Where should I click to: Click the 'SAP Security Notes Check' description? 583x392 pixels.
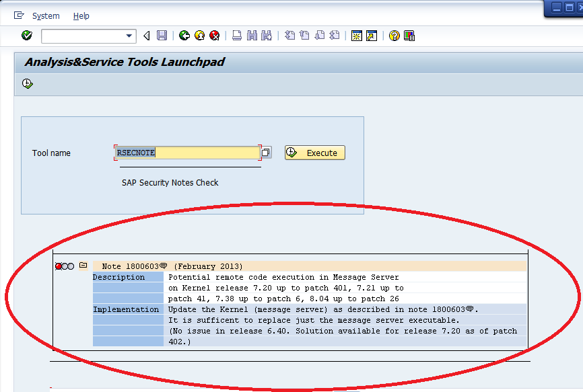pos(170,183)
